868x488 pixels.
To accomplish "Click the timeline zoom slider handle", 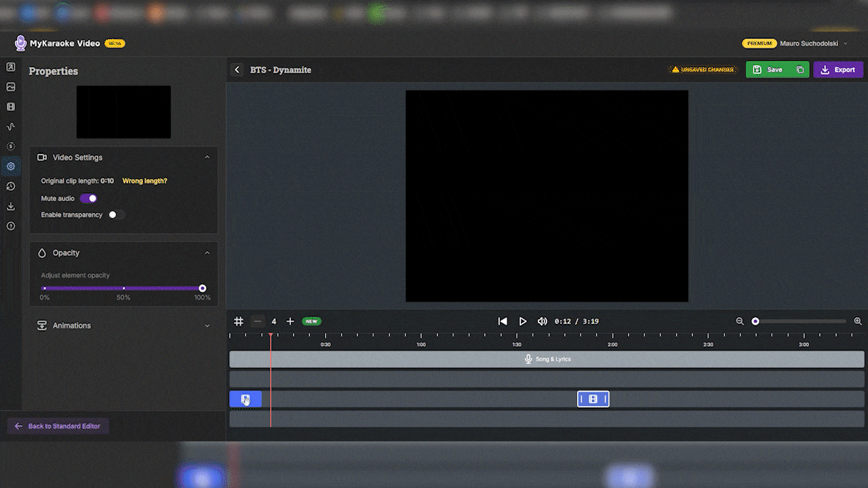I will click(x=755, y=321).
